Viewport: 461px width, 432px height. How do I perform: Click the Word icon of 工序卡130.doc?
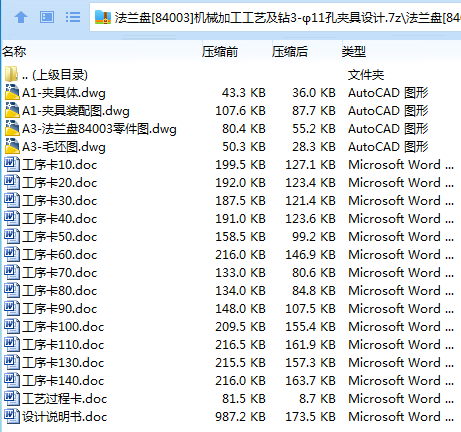tap(12, 362)
